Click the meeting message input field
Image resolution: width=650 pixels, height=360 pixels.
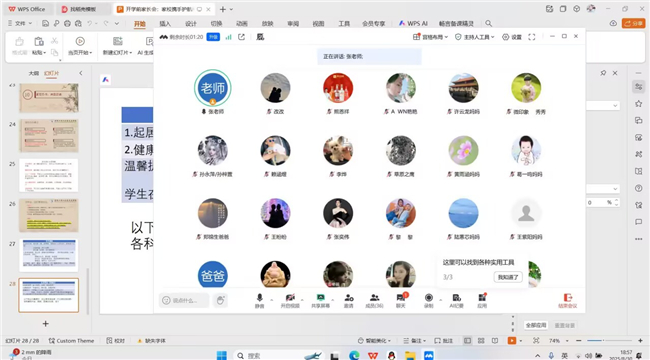(x=184, y=300)
